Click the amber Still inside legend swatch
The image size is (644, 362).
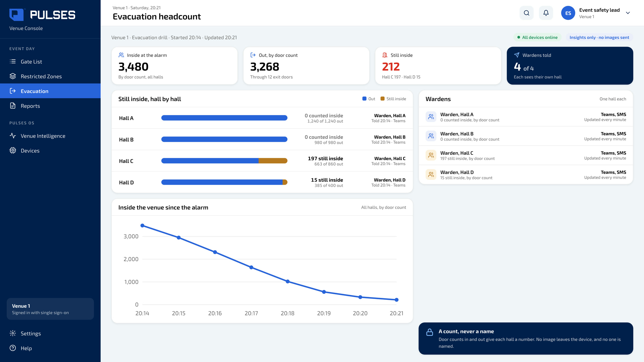coord(383,99)
